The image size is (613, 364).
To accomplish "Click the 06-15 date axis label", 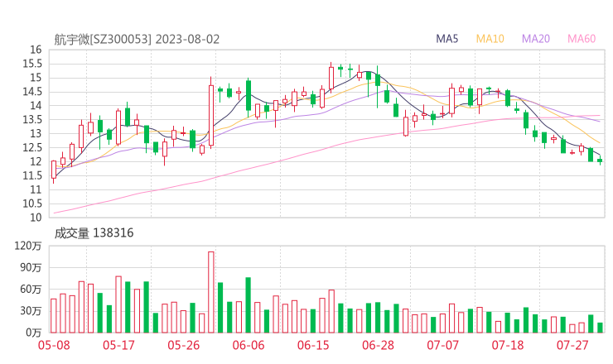I will pos(313,345).
